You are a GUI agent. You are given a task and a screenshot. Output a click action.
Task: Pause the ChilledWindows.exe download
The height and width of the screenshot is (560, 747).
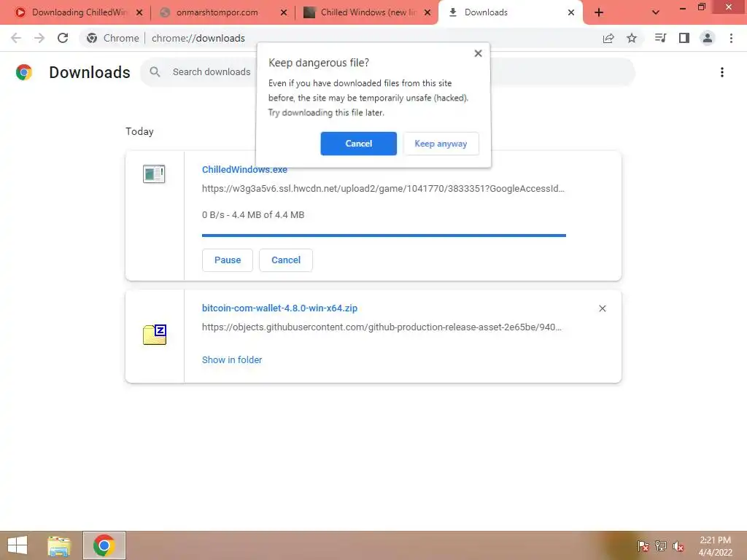[x=228, y=260]
